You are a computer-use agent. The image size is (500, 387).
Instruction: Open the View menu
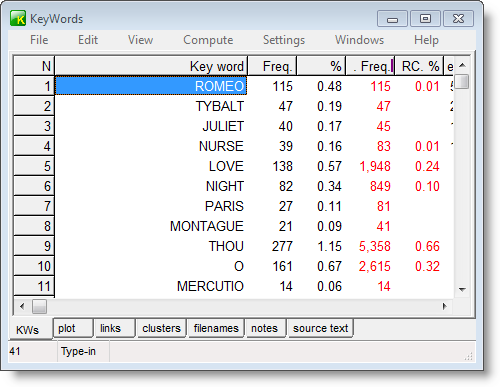[x=140, y=40]
